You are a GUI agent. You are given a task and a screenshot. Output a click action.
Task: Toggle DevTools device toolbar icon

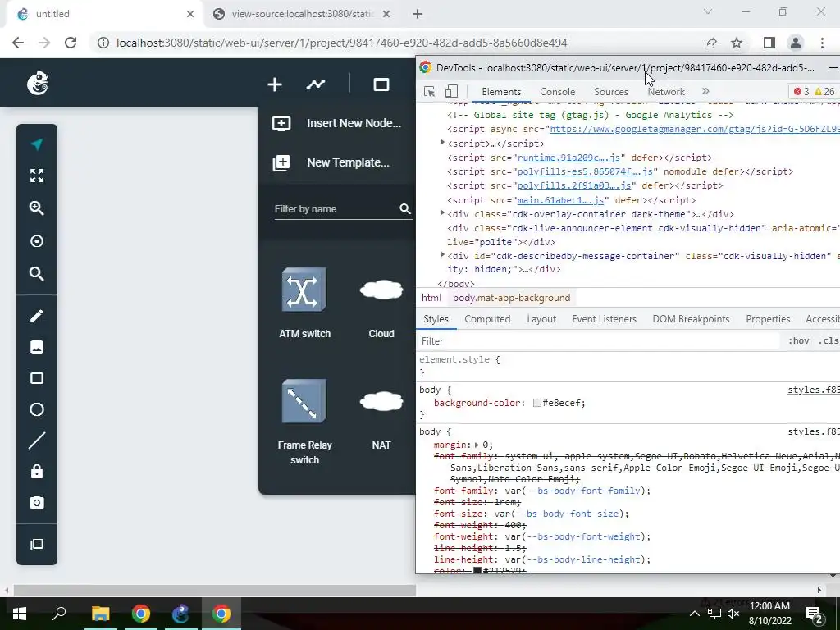click(x=452, y=92)
